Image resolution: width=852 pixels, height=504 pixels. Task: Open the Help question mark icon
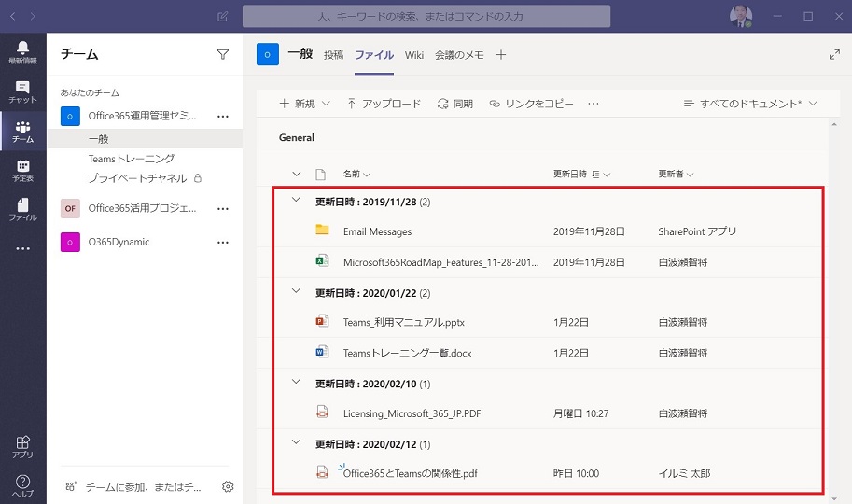(x=22, y=486)
